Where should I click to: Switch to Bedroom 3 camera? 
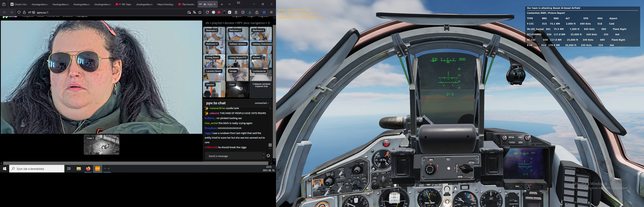(x=261, y=34)
